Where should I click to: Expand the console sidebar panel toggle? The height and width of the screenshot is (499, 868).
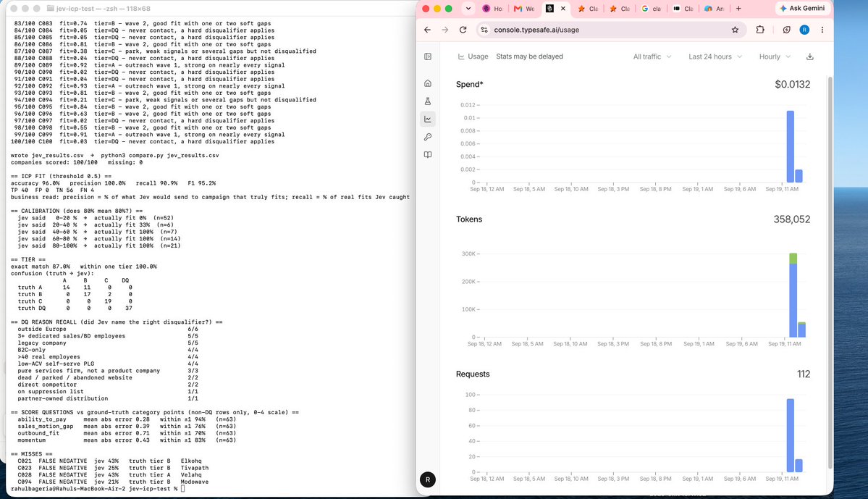(x=427, y=56)
